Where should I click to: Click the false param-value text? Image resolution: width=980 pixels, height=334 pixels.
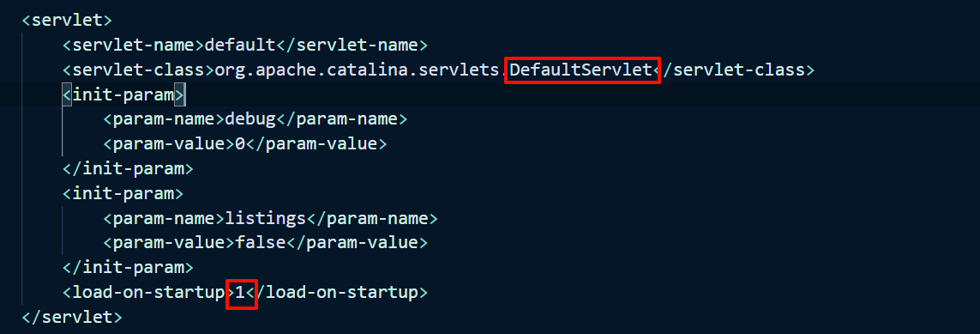(261, 243)
